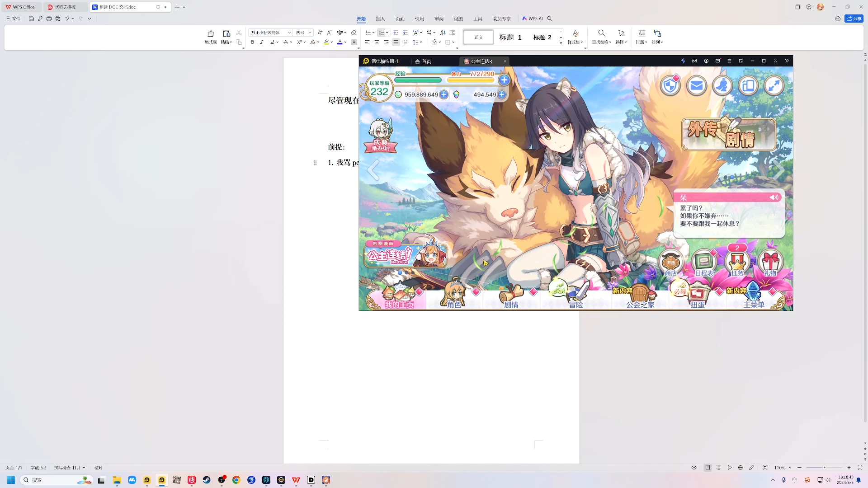
Task: Open the 礼物 gift box icon
Action: [x=770, y=263]
